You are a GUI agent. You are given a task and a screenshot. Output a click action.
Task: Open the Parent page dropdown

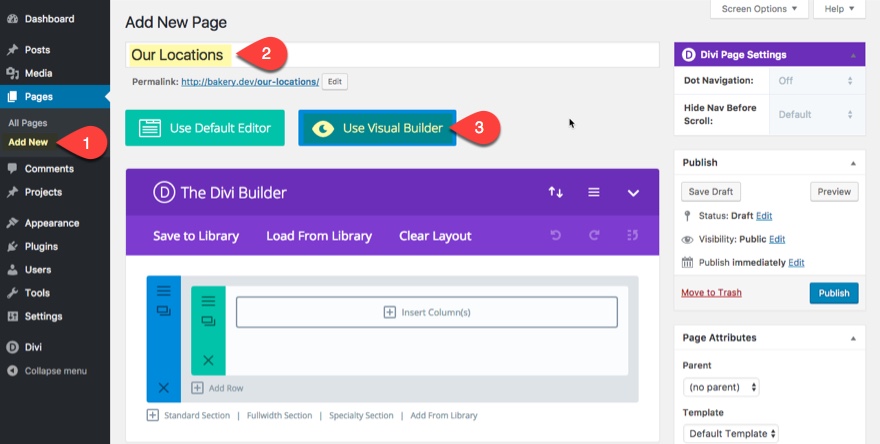click(721, 387)
